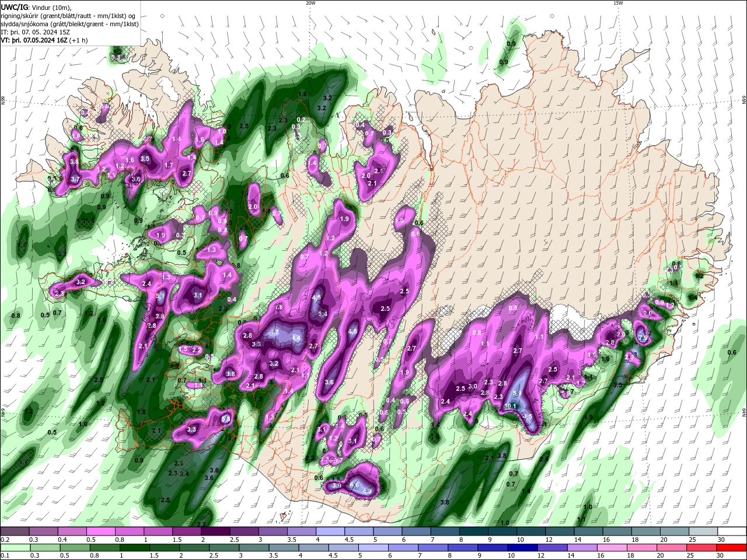Viewport: 747px width, 560px height.
Task: Select upper snow-scale swatch labeled 0.4
Action: point(72,531)
